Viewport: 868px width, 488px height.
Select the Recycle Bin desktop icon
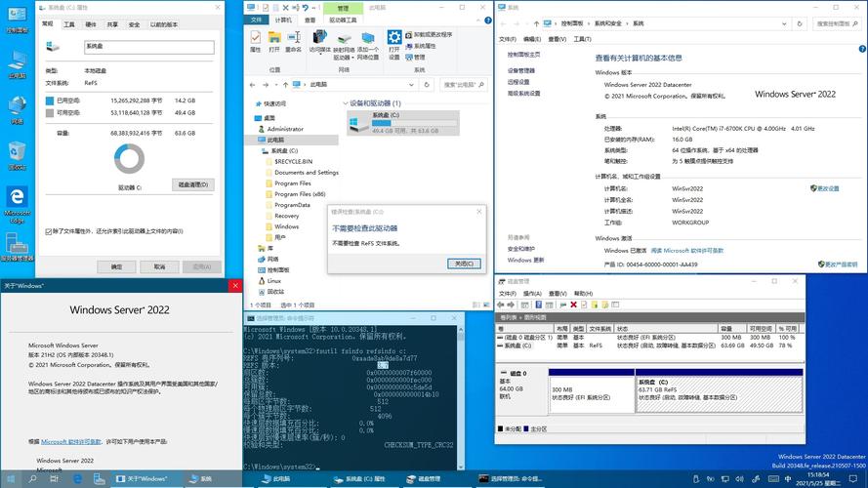coord(18,155)
